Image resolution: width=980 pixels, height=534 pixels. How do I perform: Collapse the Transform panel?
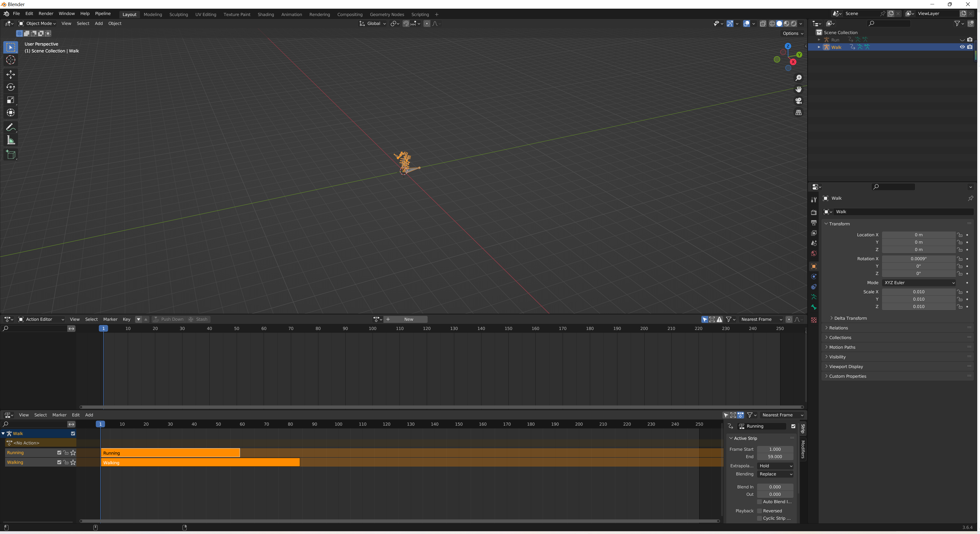[837, 224]
